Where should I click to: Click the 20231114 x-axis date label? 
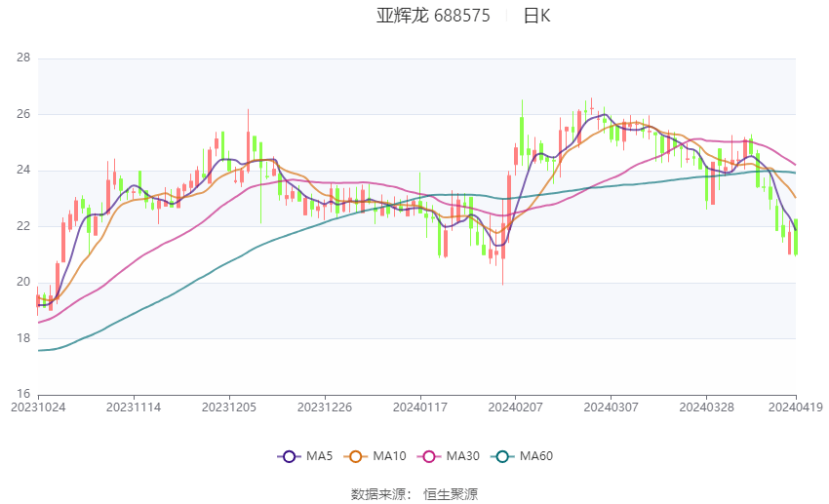point(134,407)
